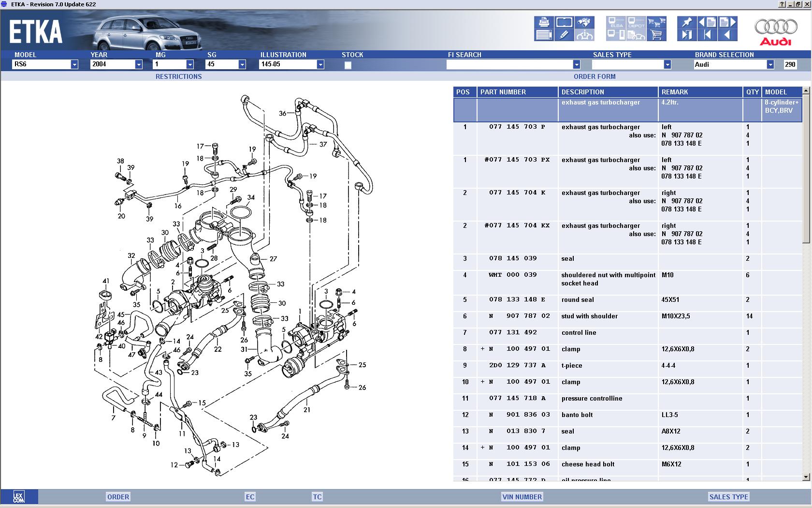Click the exit door icon

686,35
